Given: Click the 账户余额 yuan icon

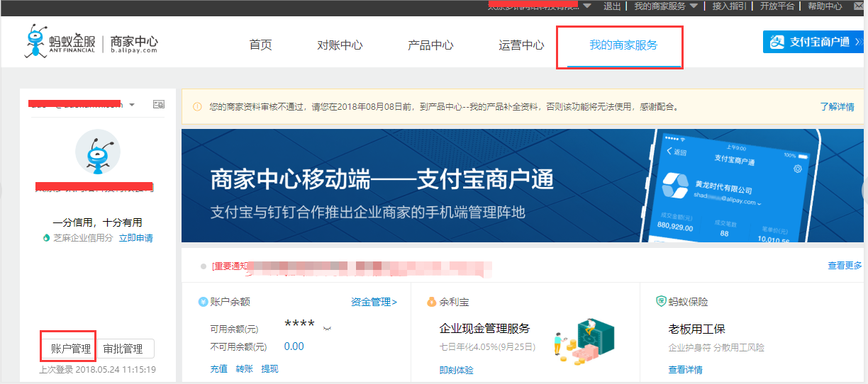Looking at the screenshot, I should pos(204,302).
